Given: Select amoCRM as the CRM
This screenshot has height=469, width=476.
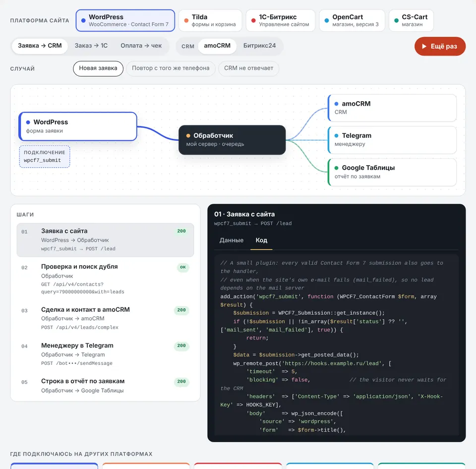Looking at the screenshot, I should (x=217, y=46).
